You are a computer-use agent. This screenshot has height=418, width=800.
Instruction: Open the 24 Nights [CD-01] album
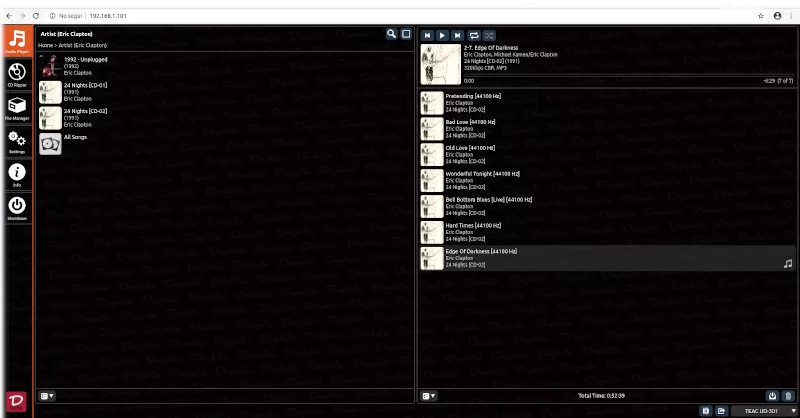224,92
